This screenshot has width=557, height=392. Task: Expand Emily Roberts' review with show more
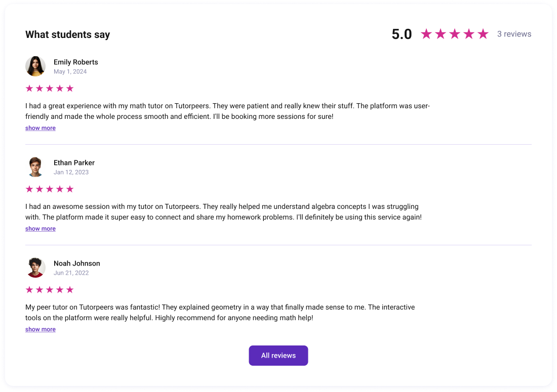point(41,128)
